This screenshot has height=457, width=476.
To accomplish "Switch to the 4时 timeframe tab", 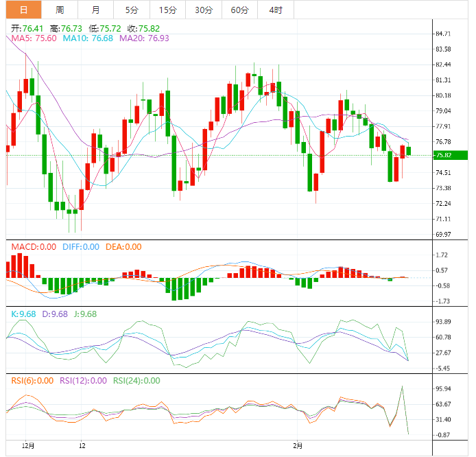I will coord(275,10).
